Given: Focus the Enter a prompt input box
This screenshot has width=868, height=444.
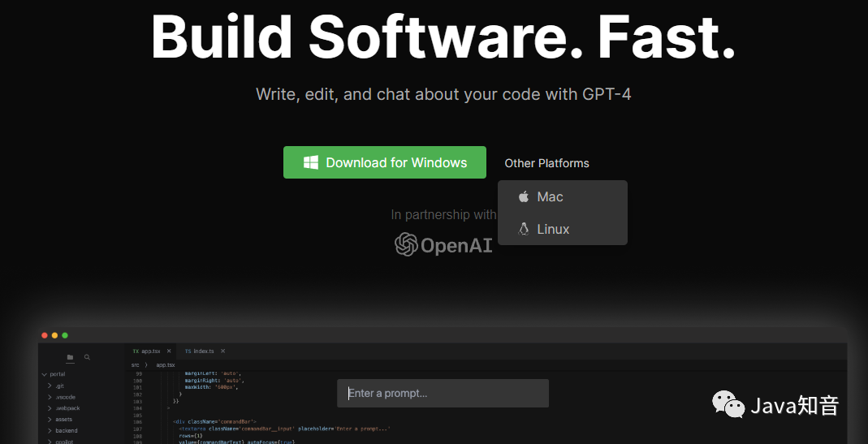Looking at the screenshot, I should (x=443, y=394).
